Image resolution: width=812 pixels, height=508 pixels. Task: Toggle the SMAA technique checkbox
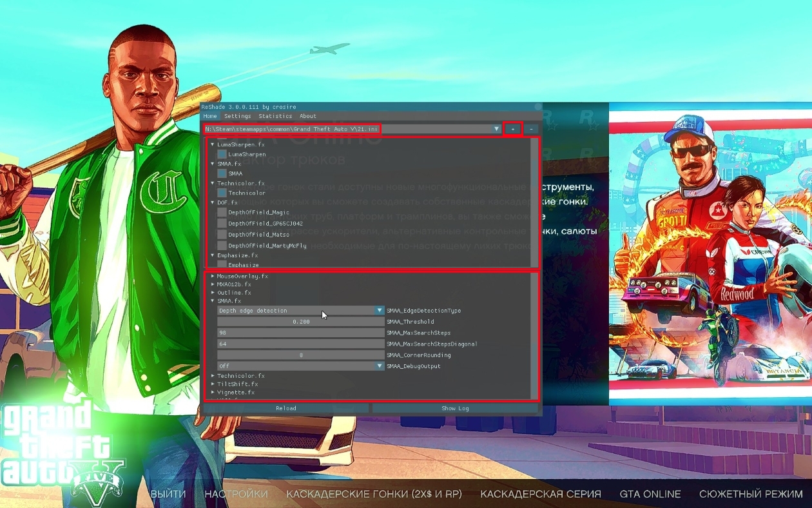click(x=222, y=173)
